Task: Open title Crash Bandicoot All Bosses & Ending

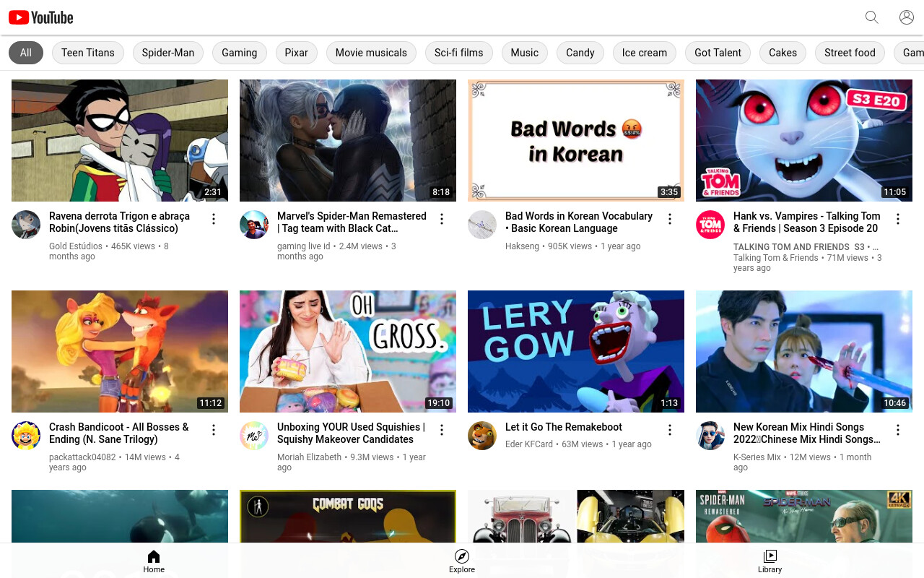Action: (x=119, y=433)
